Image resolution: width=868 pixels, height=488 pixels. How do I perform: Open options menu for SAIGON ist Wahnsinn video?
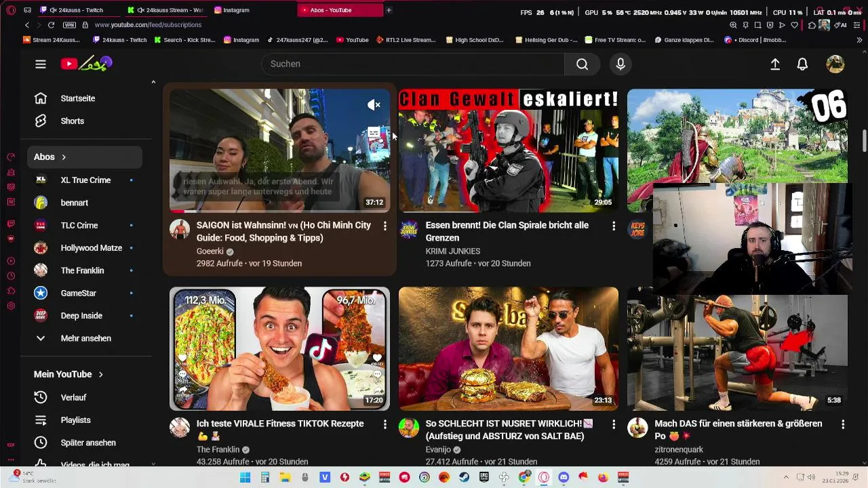(x=384, y=226)
